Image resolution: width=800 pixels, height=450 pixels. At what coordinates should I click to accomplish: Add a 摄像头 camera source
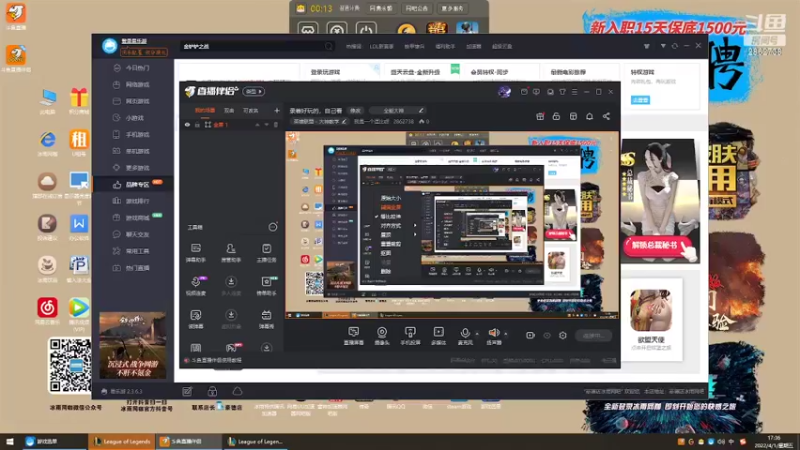click(382, 336)
